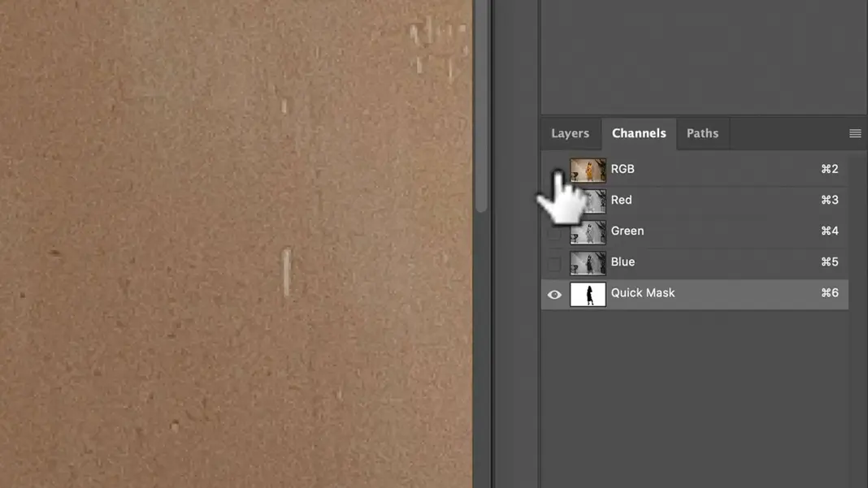Viewport: 868px width, 488px height.
Task: Open the Channels panel options menu
Action: 855,133
